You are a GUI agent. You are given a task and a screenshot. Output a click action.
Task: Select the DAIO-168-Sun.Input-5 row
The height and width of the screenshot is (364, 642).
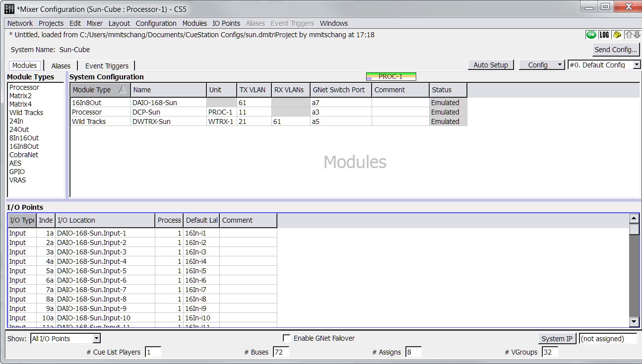point(142,271)
